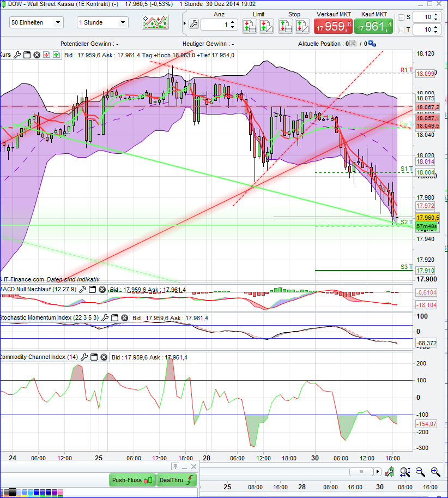Enable the T checkbox
Screen dimensions: 448x498
(402, 28)
